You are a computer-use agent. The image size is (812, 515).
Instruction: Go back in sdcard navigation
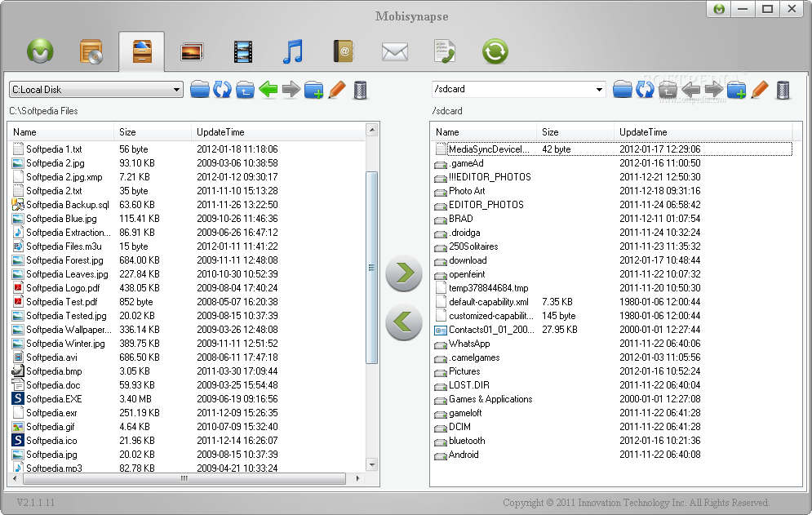691,89
